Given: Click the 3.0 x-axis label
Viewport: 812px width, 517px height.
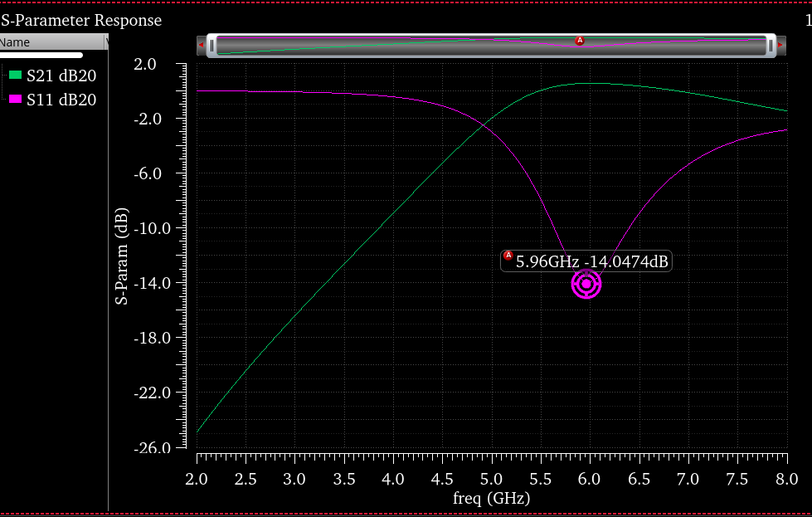Looking at the screenshot, I should tap(294, 479).
